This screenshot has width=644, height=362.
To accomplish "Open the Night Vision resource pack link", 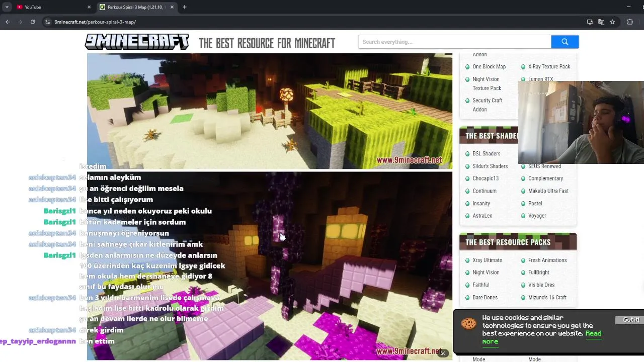I will [x=486, y=272].
